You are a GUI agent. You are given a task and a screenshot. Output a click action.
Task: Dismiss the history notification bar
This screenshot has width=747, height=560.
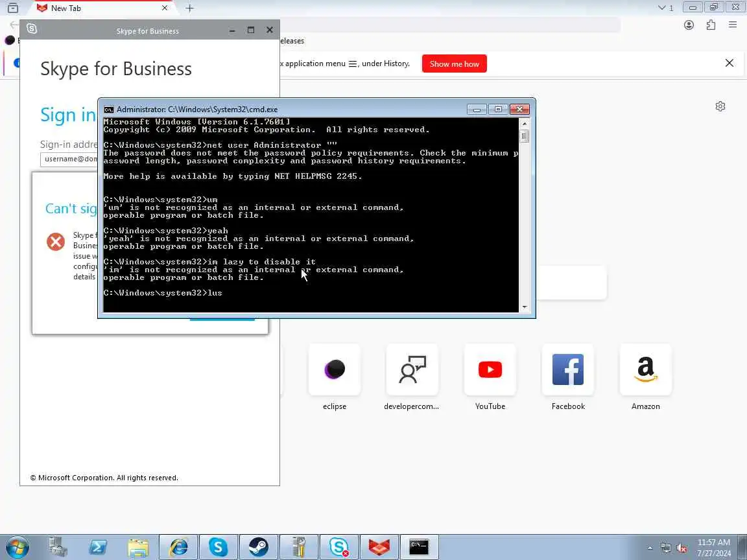pos(729,63)
